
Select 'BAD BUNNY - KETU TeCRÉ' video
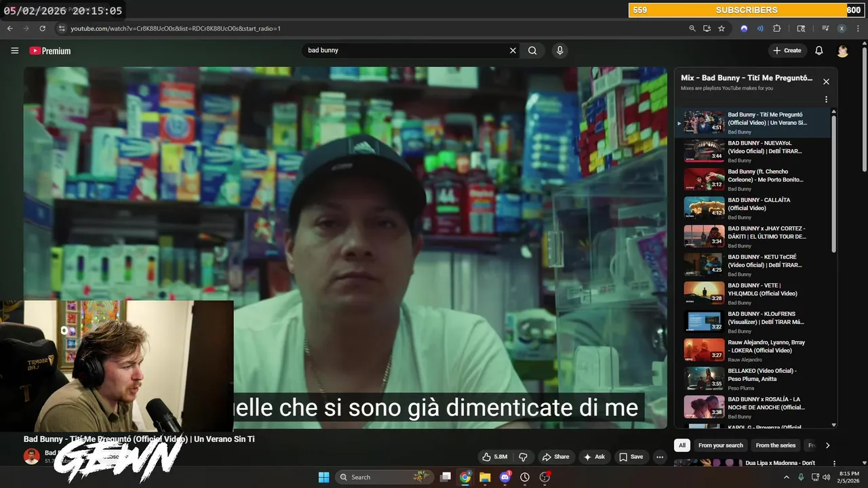coord(752,265)
